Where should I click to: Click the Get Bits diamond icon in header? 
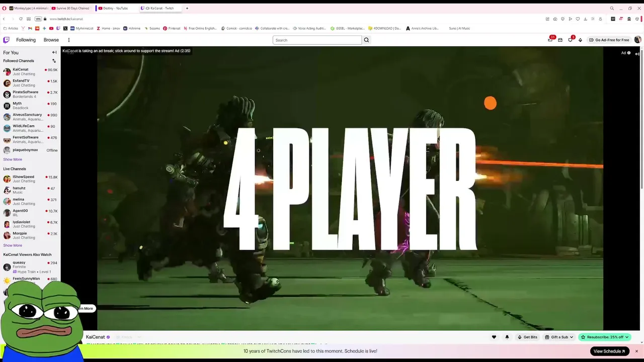pyautogui.click(x=580, y=40)
